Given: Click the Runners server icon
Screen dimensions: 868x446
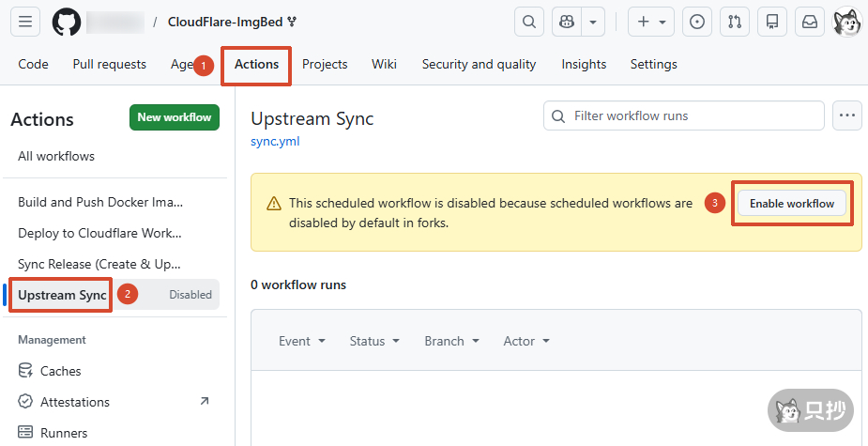Looking at the screenshot, I should pos(25,432).
